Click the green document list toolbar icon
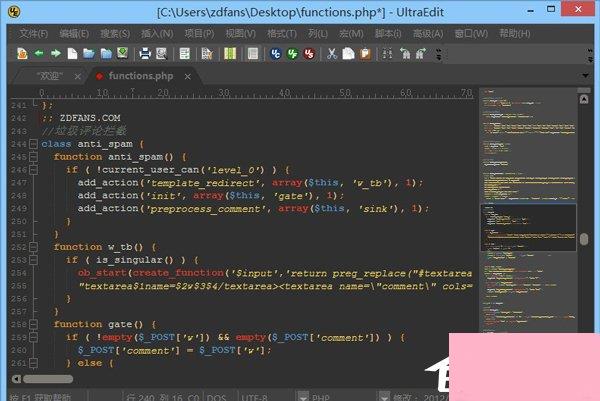The height and width of the screenshot is (401, 600). click(184, 54)
